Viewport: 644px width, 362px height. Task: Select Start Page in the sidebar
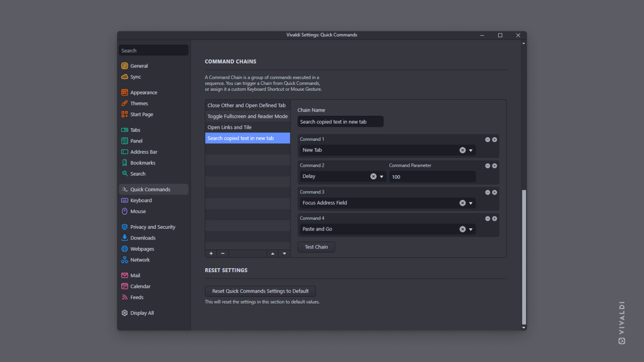coord(153,114)
